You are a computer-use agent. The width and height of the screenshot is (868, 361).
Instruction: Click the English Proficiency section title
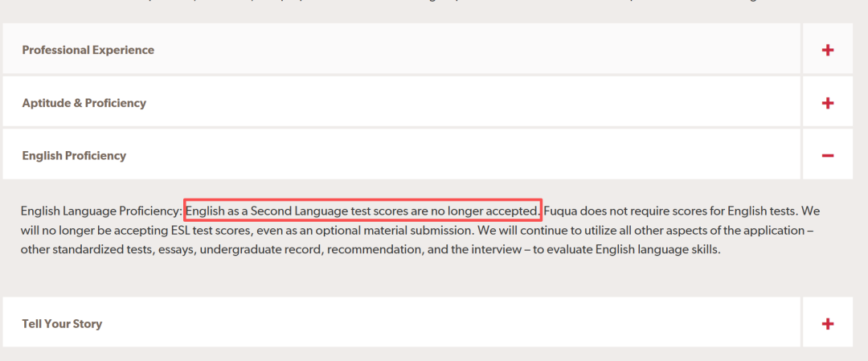(x=74, y=155)
